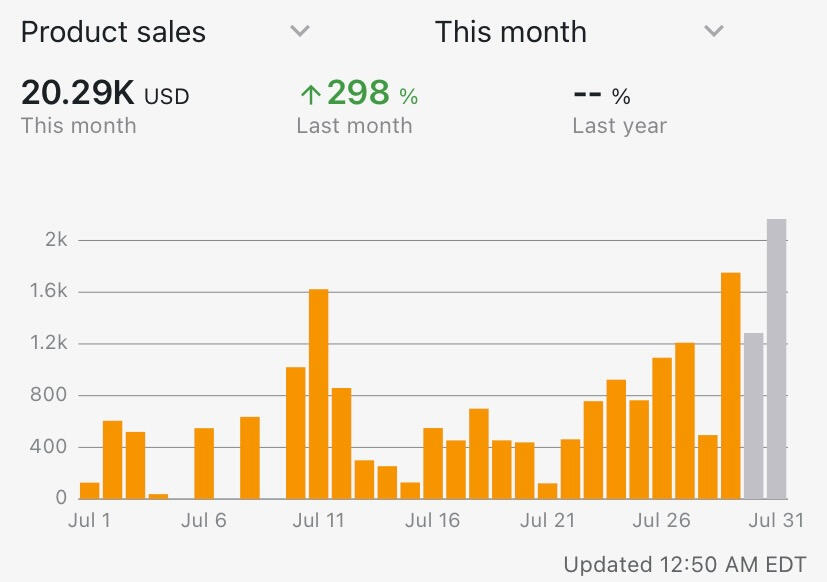This screenshot has width=827, height=582.
Task: Click the orange Jul 29 bar
Action: [x=730, y=385]
